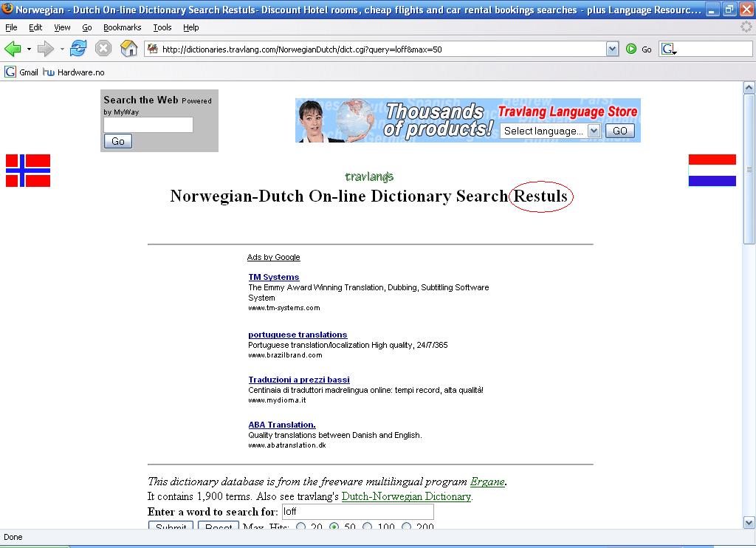Click the throbber activity icon
This screenshot has width=756, height=548.
tap(746, 27)
